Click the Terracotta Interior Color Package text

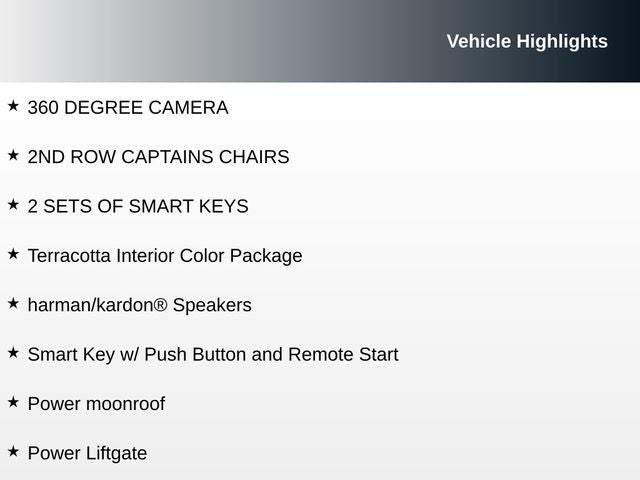point(165,256)
